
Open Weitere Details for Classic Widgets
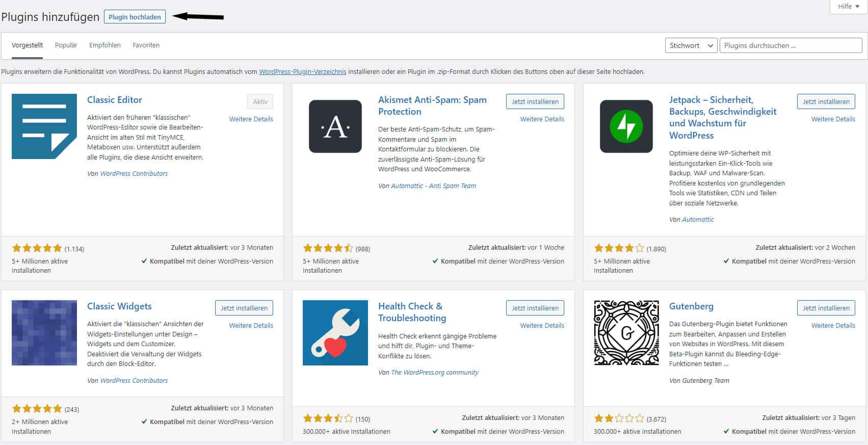click(x=251, y=325)
